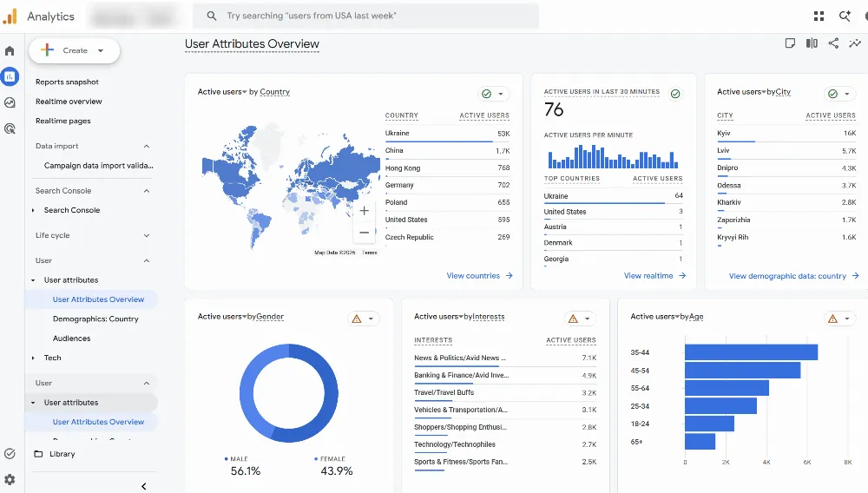
Task: Open the Admin settings gear icon
Action: tap(10, 479)
